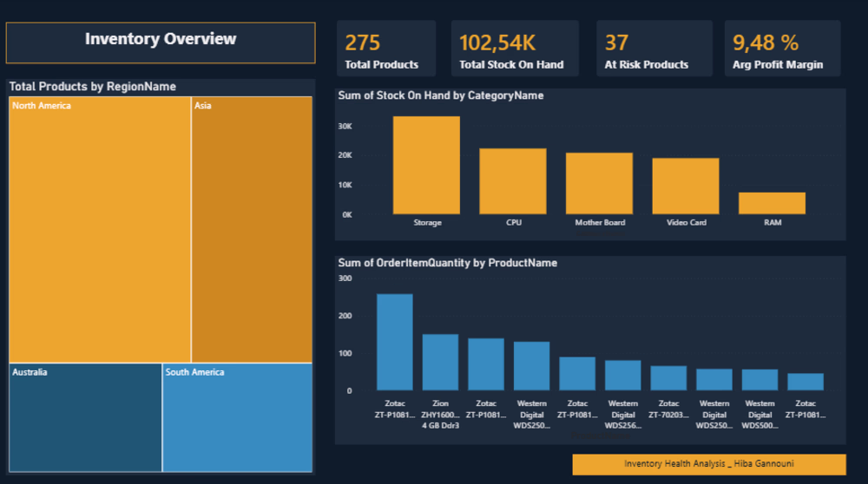Click the Storage axis label
Viewport: 868px width, 484px height.
pyautogui.click(x=427, y=222)
